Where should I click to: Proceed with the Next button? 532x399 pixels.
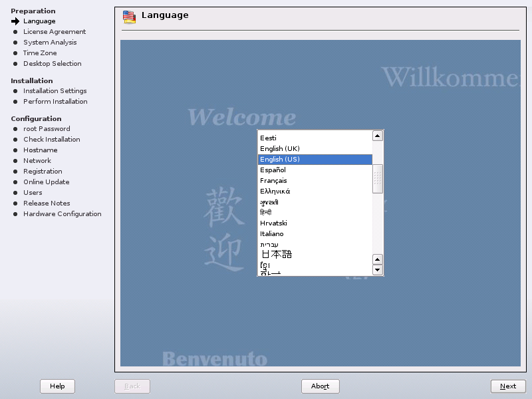508,386
